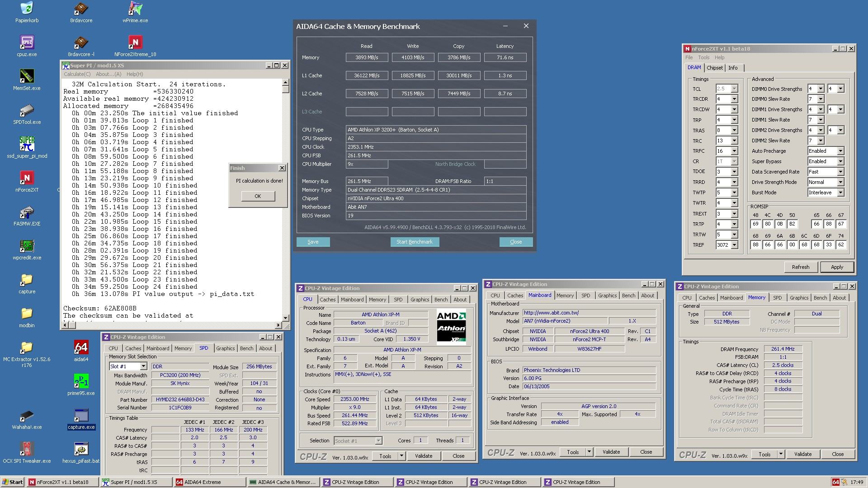
Task: Expand the Tools arrow in CPU-Z CPU window
Action: pos(401,456)
